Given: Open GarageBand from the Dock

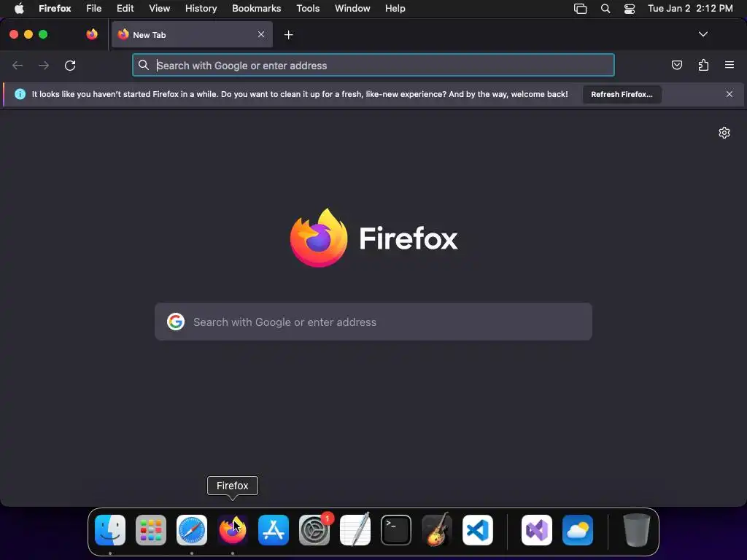Looking at the screenshot, I should click(437, 530).
